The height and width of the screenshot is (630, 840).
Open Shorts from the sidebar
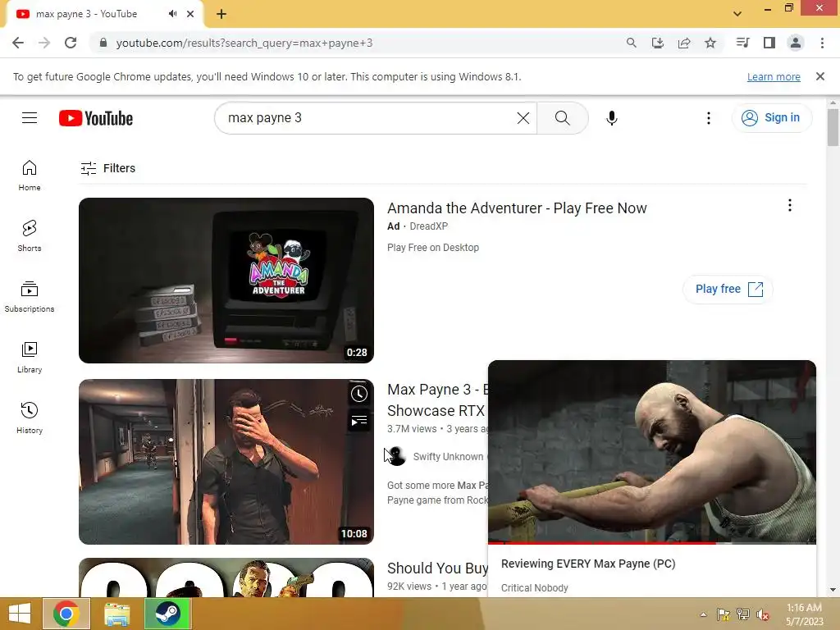pos(30,236)
